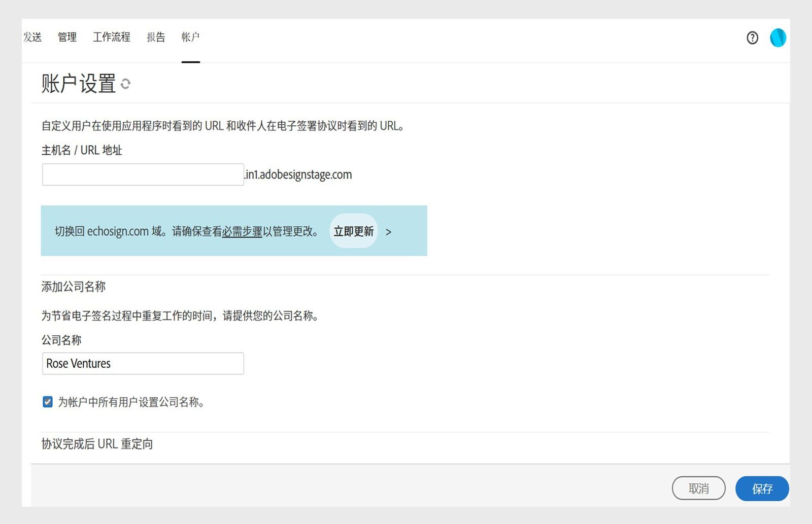Open the 必需步骤 link
Viewport: 812px width, 524px height.
[x=243, y=231]
